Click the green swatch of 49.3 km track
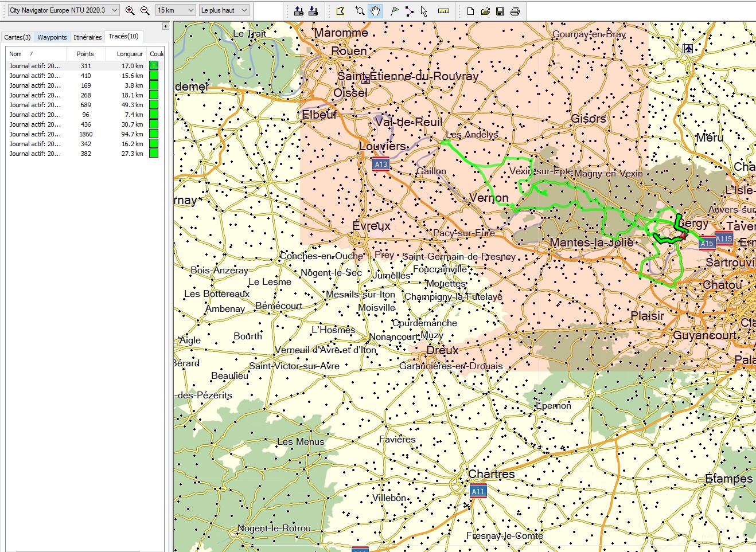This screenshot has width=756, height=552. (x=154, y=105)
